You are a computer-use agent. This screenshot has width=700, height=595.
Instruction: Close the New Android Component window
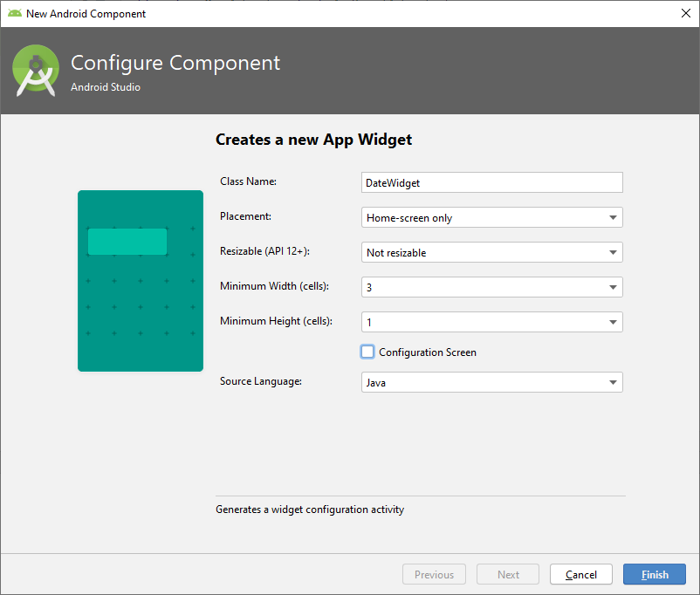click(x=685, y=13)
